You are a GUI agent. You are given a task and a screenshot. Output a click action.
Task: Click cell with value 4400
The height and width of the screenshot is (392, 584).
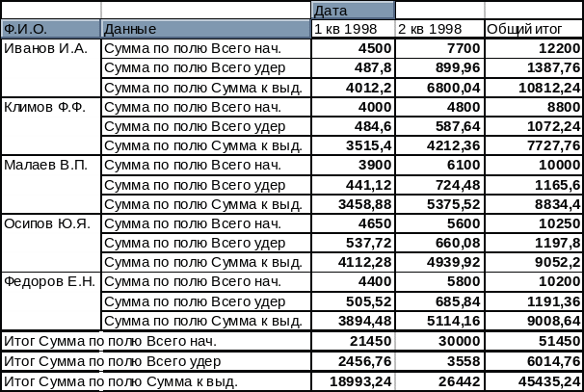(353, 281)
